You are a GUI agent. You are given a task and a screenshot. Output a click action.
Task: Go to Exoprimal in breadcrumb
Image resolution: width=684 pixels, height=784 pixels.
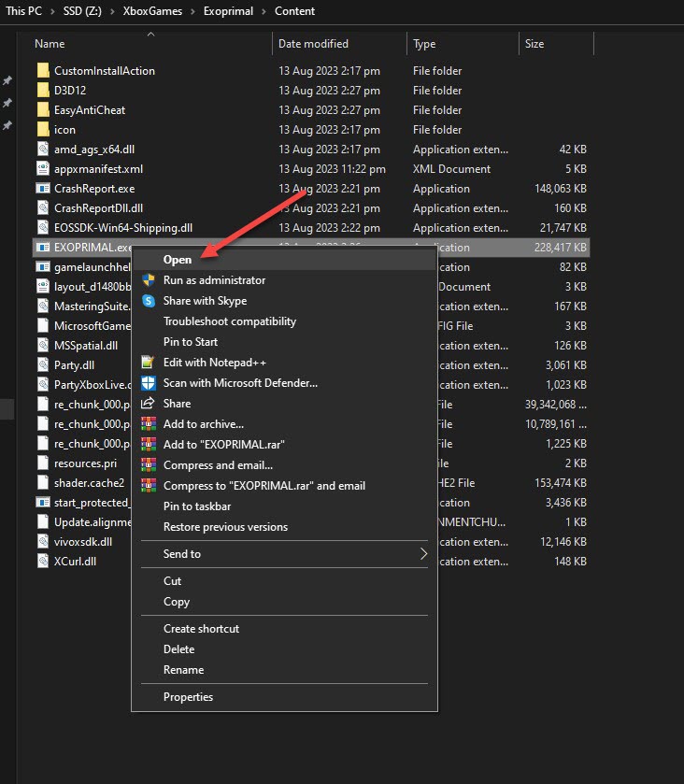tap(228, 11)
